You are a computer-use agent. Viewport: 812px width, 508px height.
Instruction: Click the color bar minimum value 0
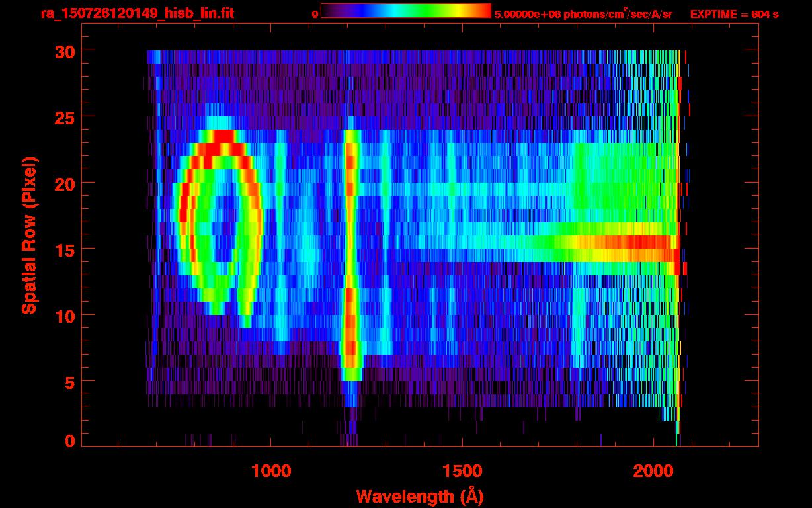pos(315,14)
